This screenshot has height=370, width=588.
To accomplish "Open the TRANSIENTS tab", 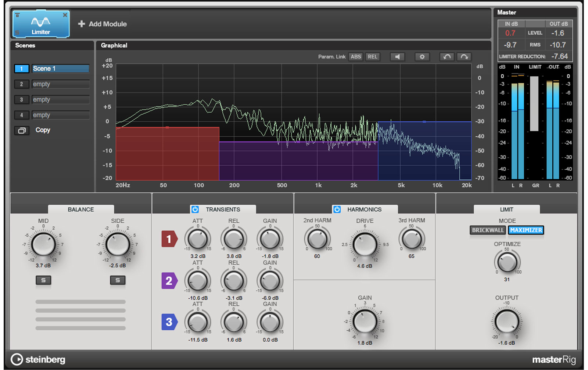I will tap(223, 209).
